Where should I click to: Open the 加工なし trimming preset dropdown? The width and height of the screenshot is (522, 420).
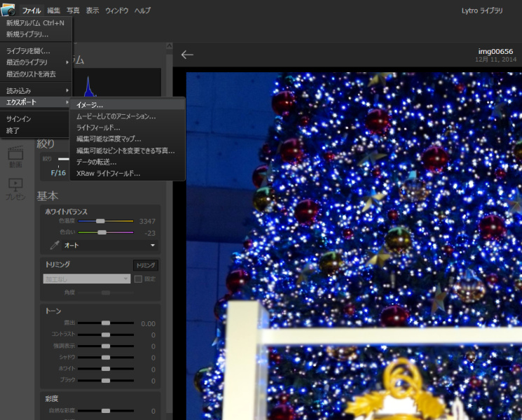pos(87,279)
